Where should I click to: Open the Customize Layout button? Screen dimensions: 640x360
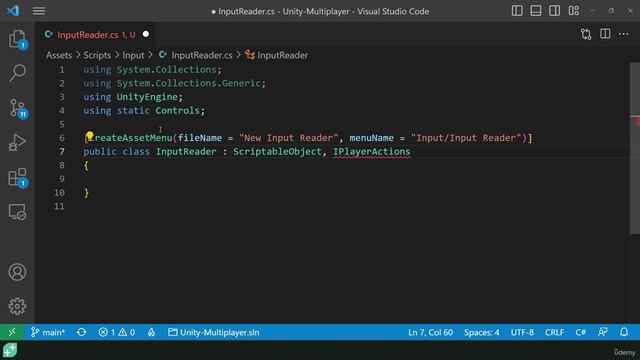(573, 11)
